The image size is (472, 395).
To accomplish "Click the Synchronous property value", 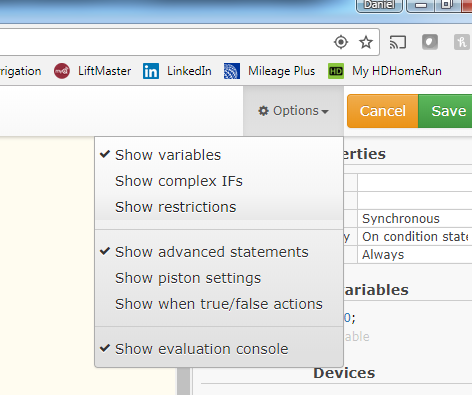I will (401, 219).
